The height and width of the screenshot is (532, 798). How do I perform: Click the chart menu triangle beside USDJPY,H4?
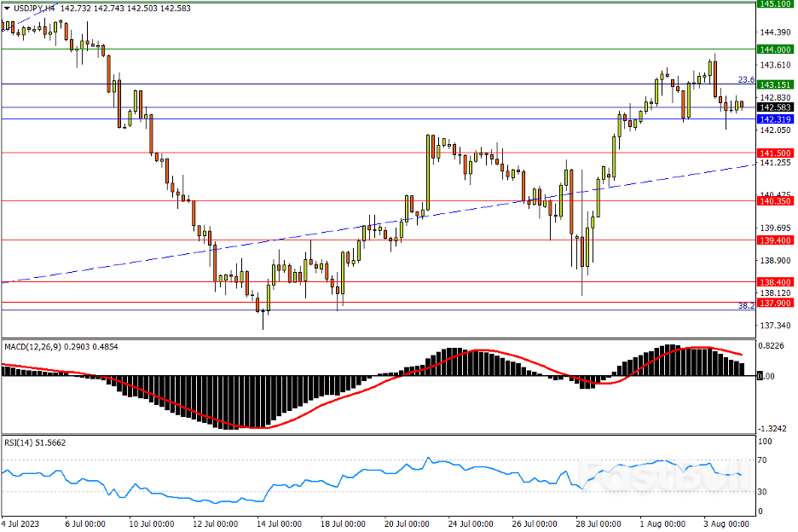click(6, 7)
